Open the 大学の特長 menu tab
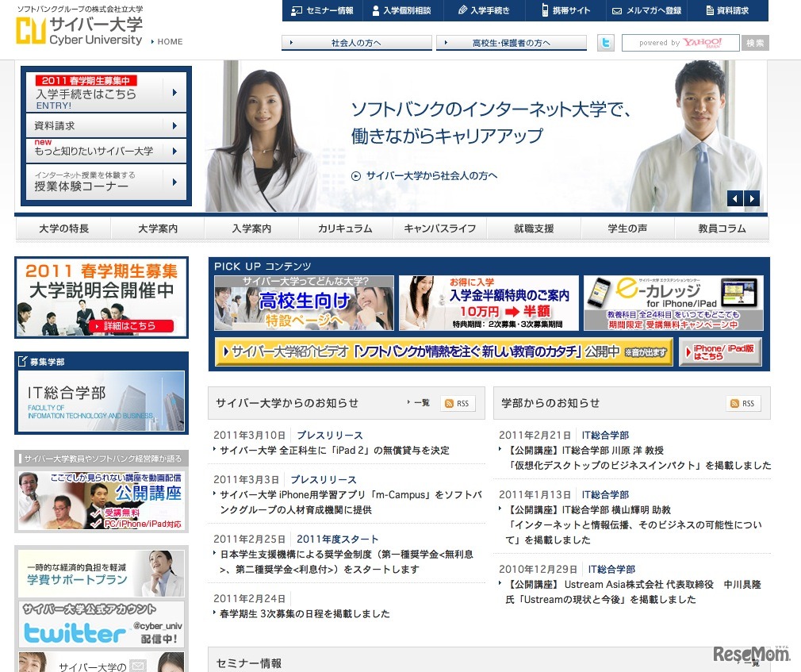This screenshot has height=672, width=801. (x=64, y=228)
